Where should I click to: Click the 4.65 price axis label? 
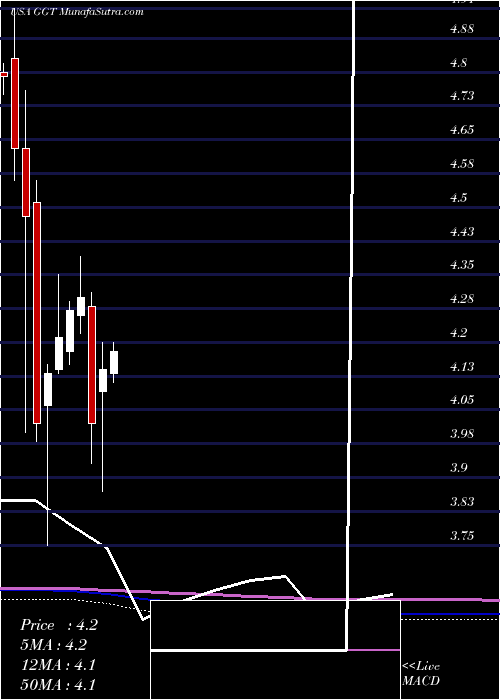click(x=462, y=130)
